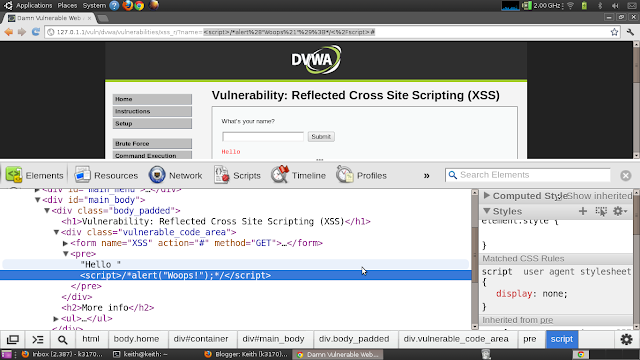640x360 pixels.
Task: Open the Scripts panel
Action: [x=237, y=175]
